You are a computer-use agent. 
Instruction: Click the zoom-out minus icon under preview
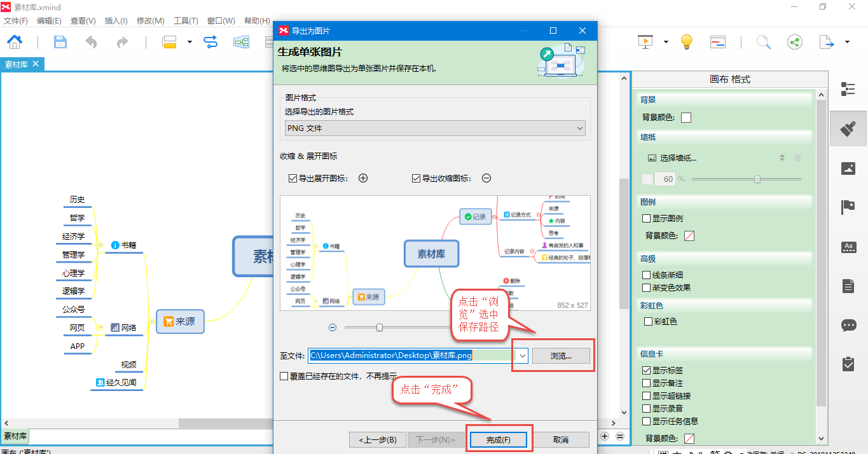333,327
